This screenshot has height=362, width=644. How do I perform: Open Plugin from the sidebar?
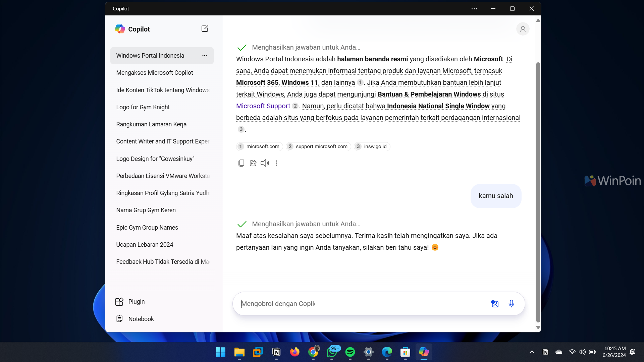(x=130, y=302)
